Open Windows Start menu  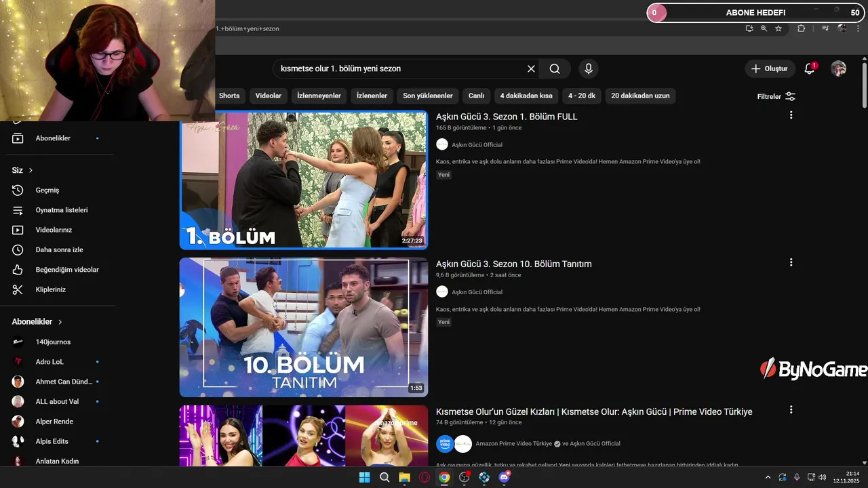point(364,477)
